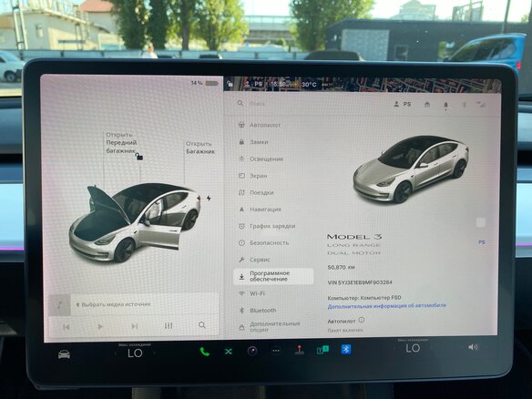
Task: Increase driver temperature with right arrow
Action: pyautogui.click(x=155, y=353)
